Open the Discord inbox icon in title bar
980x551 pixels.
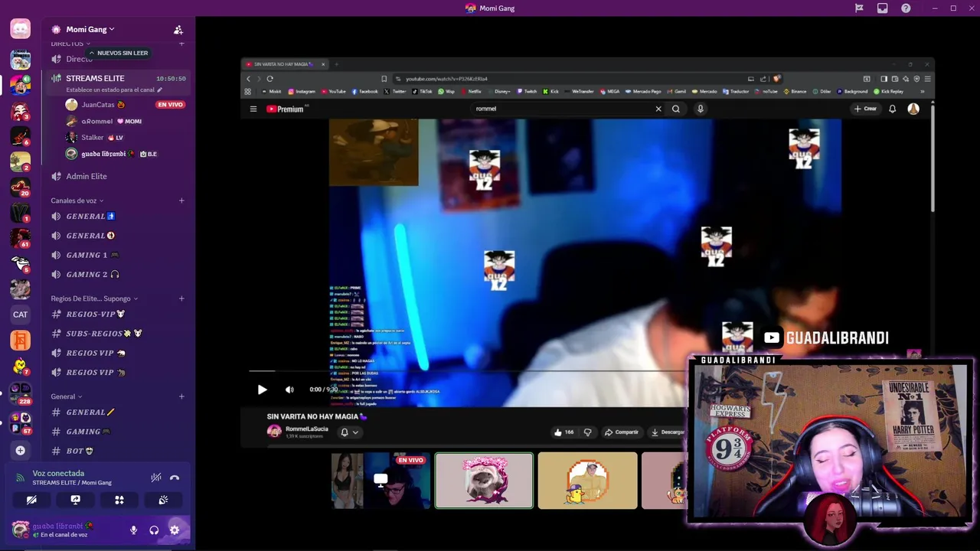tap(883, 8)
